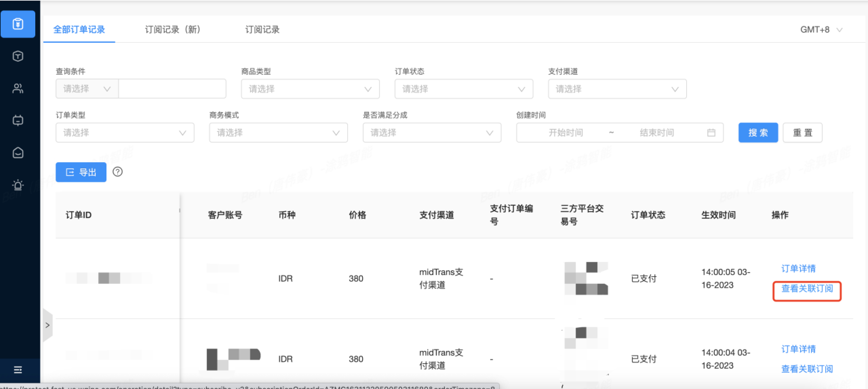Open the product box sidebar icon
The height and width of the screenshot is (389, 868).
[x=18, y=56]
